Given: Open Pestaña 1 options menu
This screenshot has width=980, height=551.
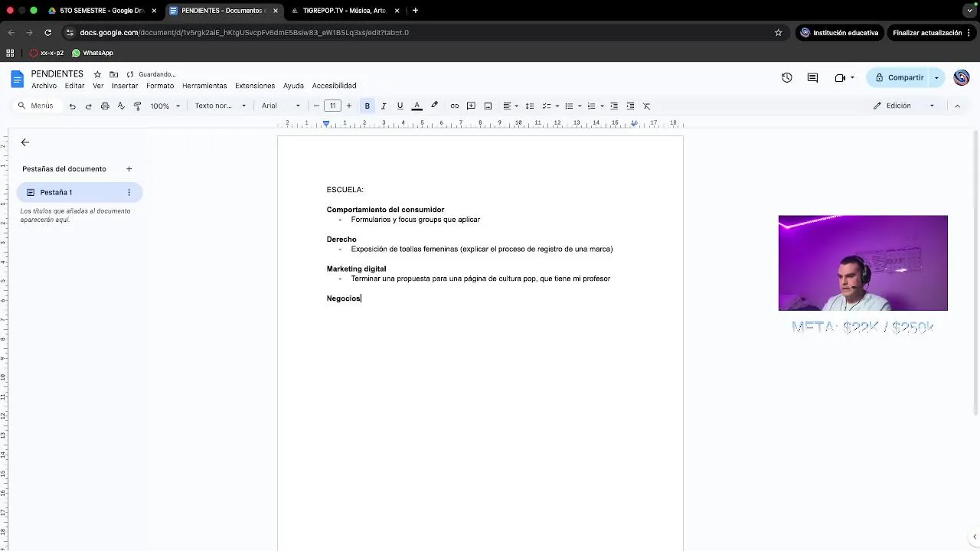Looking at the screenshot, I should (x=129, y=192).
